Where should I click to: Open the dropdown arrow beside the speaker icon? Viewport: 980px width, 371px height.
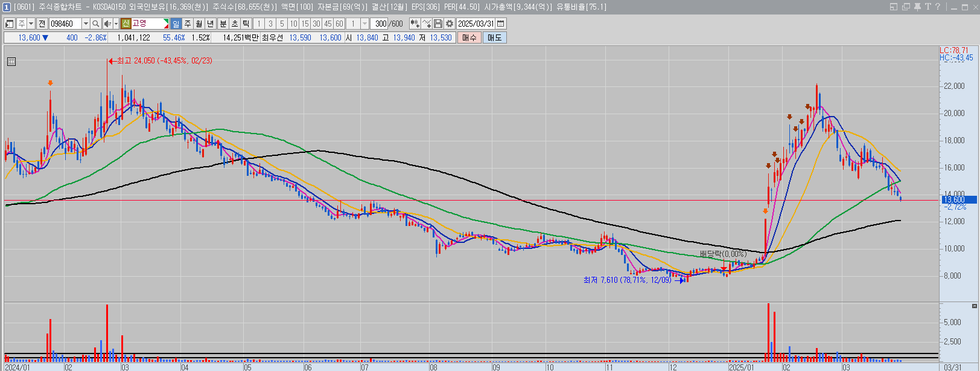pos(115,24)
